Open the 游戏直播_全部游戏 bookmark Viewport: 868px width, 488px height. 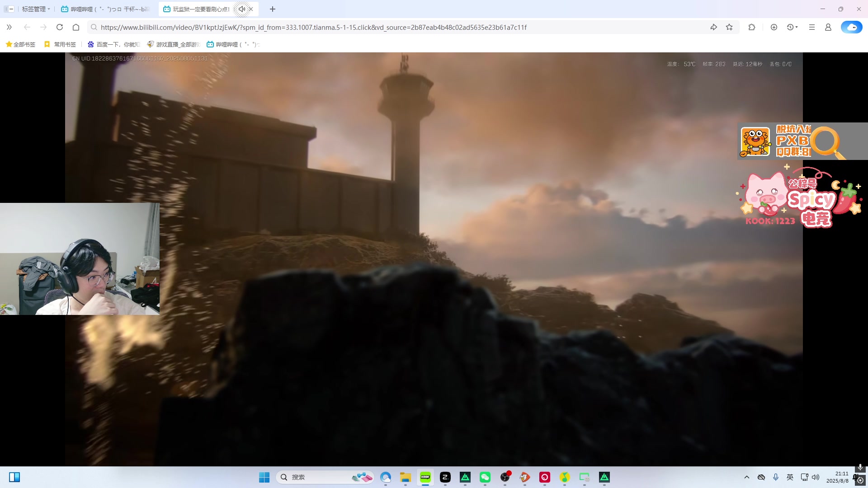tap(174, 44)
